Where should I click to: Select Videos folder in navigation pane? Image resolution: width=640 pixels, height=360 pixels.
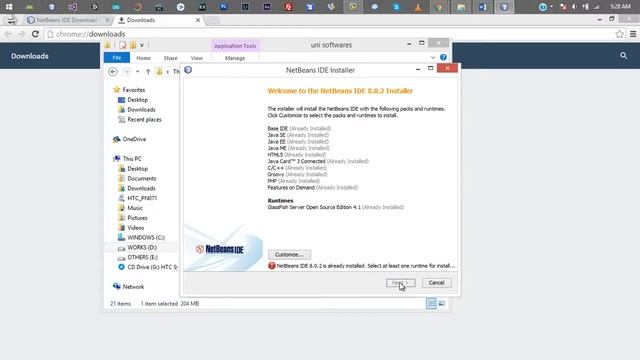point(135,228)
